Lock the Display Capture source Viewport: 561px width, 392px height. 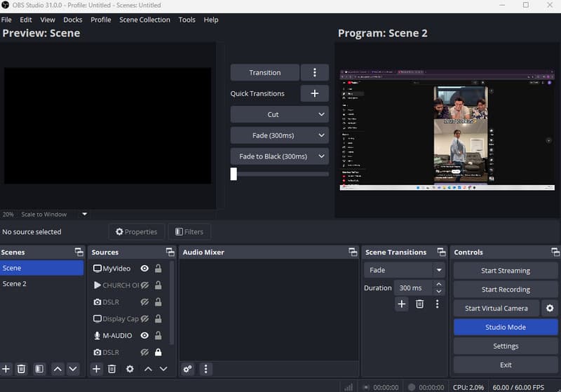click(158, 318)
